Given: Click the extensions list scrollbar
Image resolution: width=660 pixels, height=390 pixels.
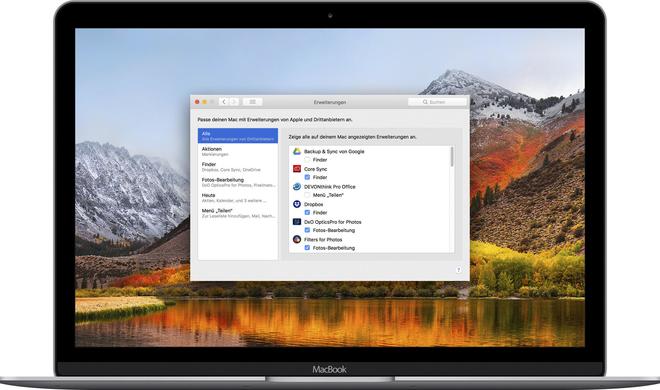Looking at the screenshot, I should (x=452, y=157).
